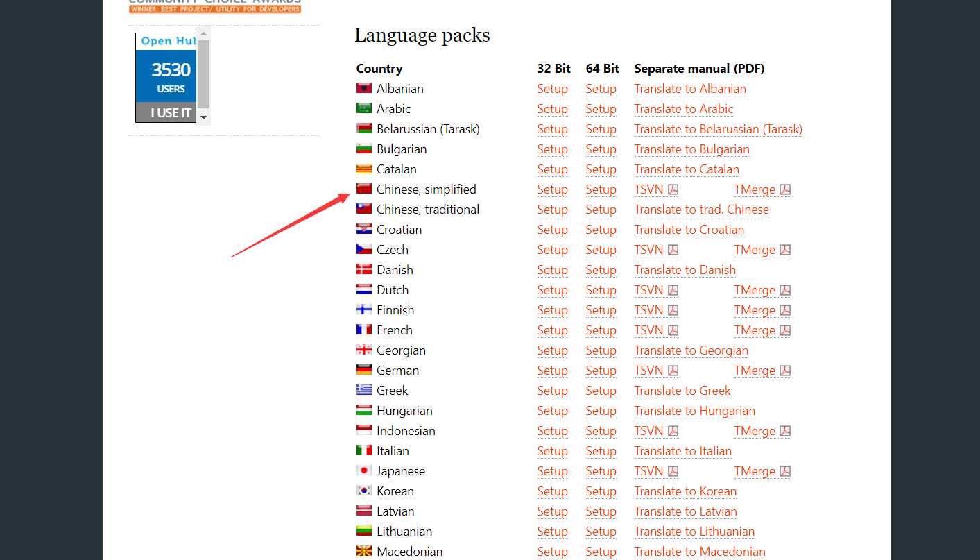Click the PDF icon beside Dutch TMerge
Screen dimensions: 980x560
click(785, 290)
